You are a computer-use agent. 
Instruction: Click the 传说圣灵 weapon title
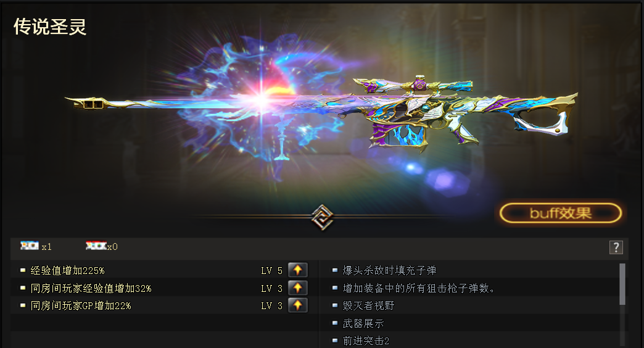50,27
